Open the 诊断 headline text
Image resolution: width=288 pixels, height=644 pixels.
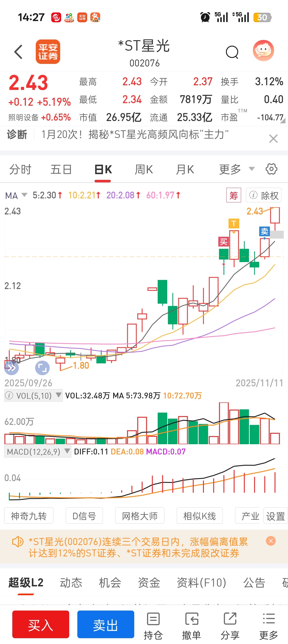(135, 135)
